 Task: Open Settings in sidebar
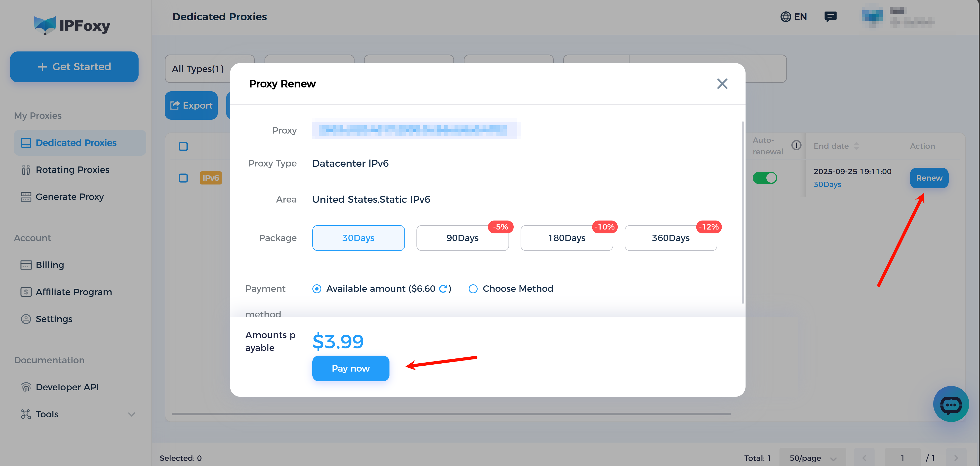coord(54,319)
